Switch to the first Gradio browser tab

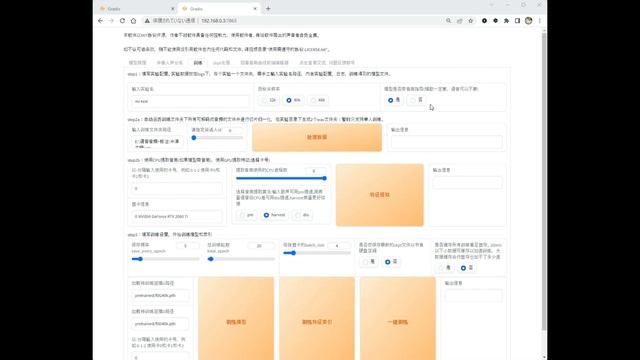[137, 9]
